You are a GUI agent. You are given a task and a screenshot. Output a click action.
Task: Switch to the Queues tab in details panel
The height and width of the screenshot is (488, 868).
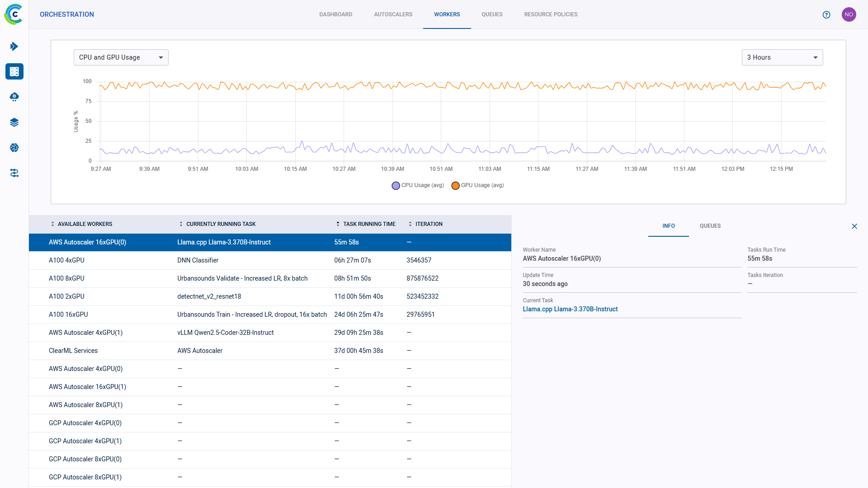[x=710, y=226]
